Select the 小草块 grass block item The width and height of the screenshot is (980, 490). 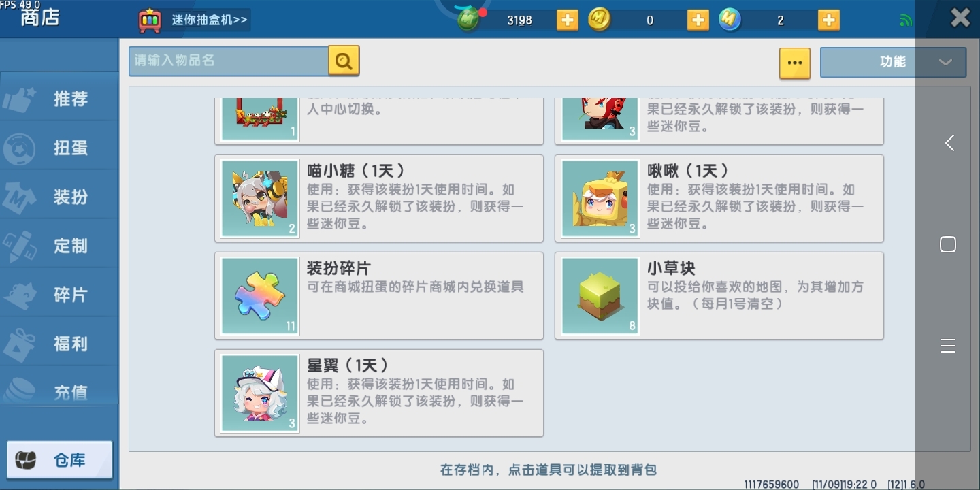(x=719, y=295)
